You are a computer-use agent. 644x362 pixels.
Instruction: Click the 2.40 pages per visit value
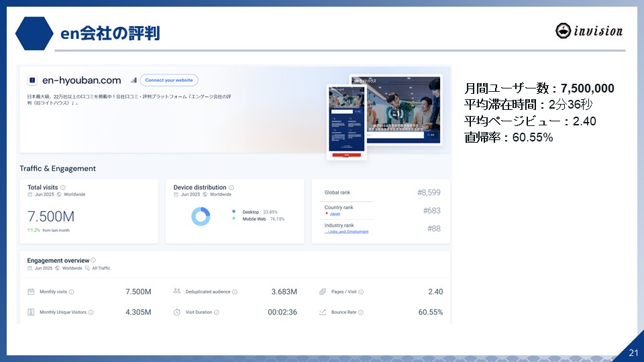(x=435, y=292)
